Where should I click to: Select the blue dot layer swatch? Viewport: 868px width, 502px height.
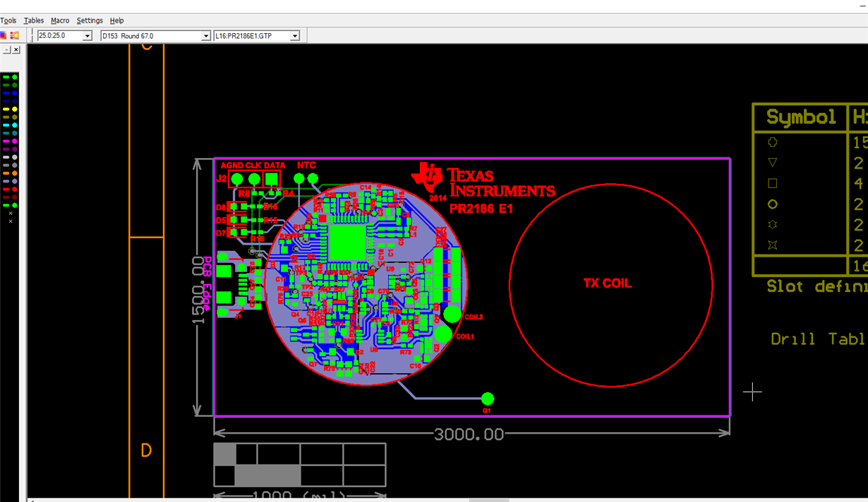(x=15, y=93)
